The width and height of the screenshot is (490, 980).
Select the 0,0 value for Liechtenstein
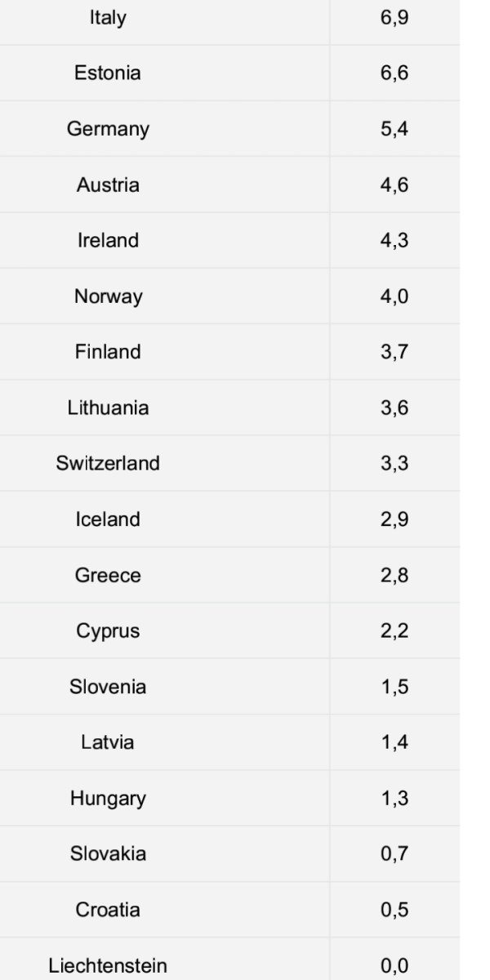pyautogui.click(x=394, y=965)
